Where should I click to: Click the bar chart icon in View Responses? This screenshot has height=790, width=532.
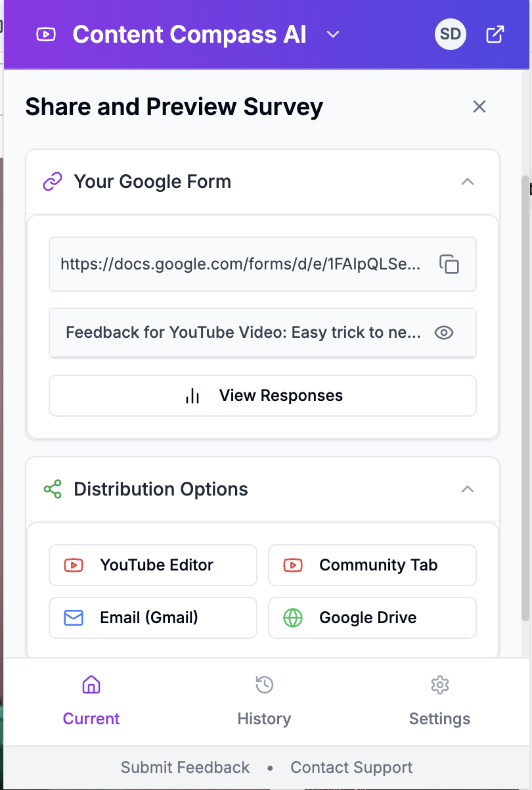point(192,396)
